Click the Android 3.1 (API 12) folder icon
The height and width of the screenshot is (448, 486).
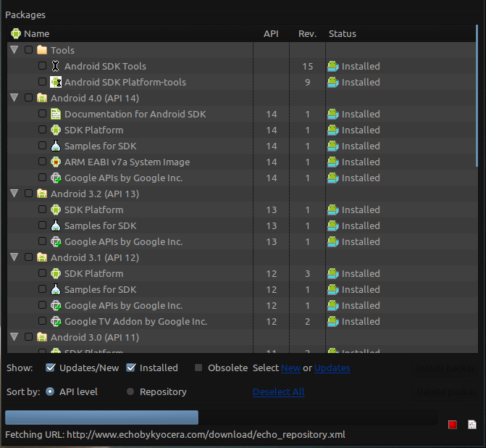tap(42, 257)
